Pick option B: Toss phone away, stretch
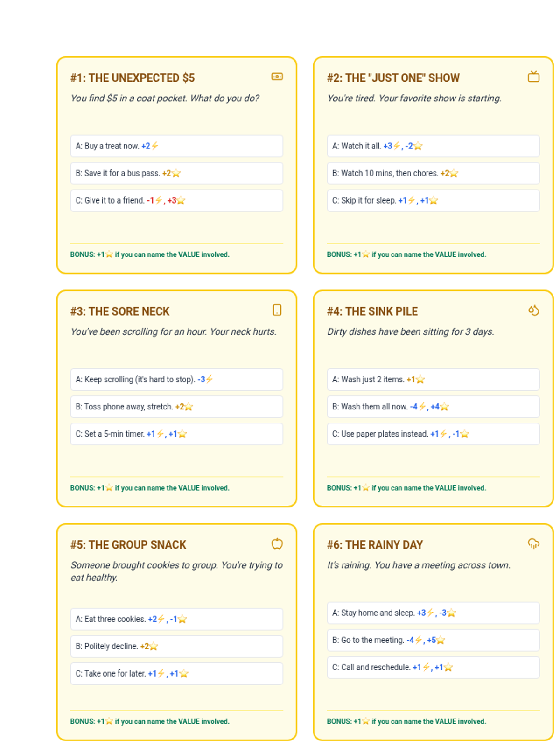 click(176, 407)
